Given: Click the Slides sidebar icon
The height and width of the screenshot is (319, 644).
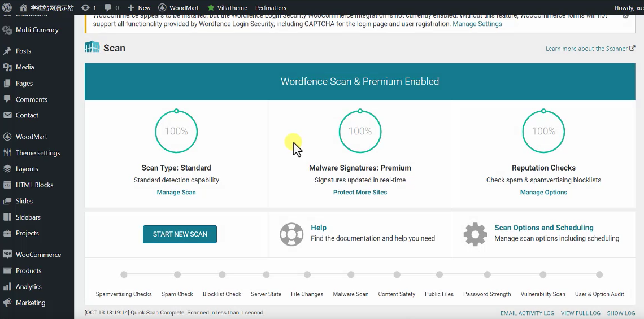Looking at the screenshot, I should pos(7,201).
